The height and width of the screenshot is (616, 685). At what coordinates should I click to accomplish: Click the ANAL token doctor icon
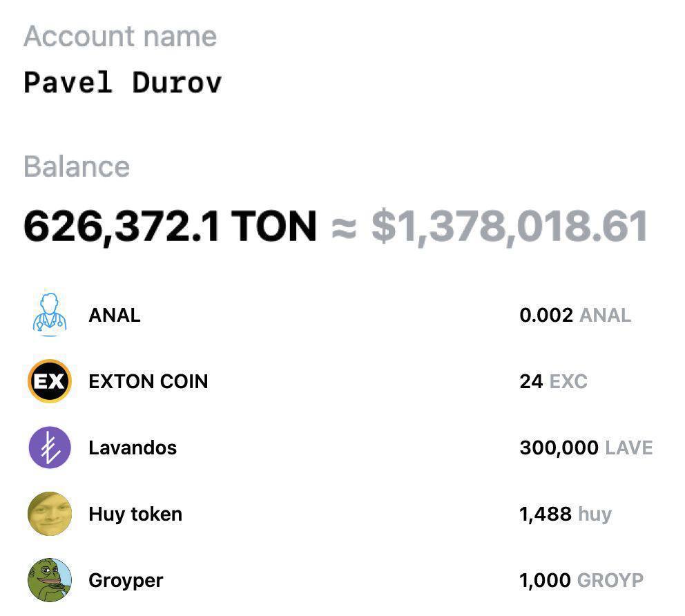pos(50,315)
